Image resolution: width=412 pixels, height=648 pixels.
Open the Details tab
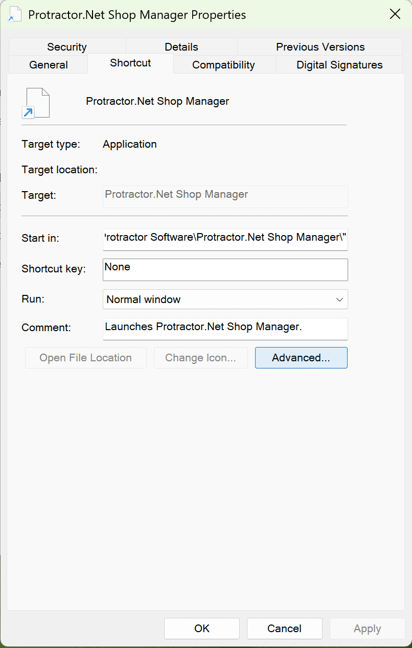pyautogui.click(x=181, y=47)
